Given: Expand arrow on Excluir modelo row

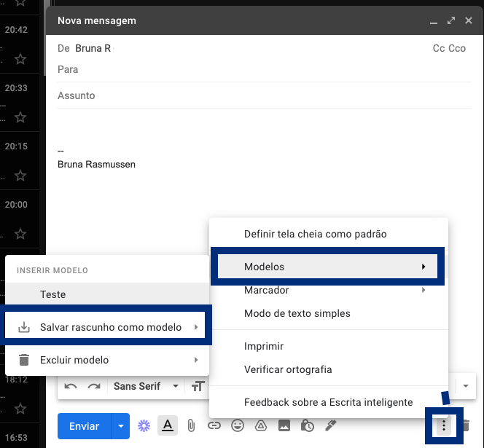Looking at the screenshot, I should pos(196,360).
